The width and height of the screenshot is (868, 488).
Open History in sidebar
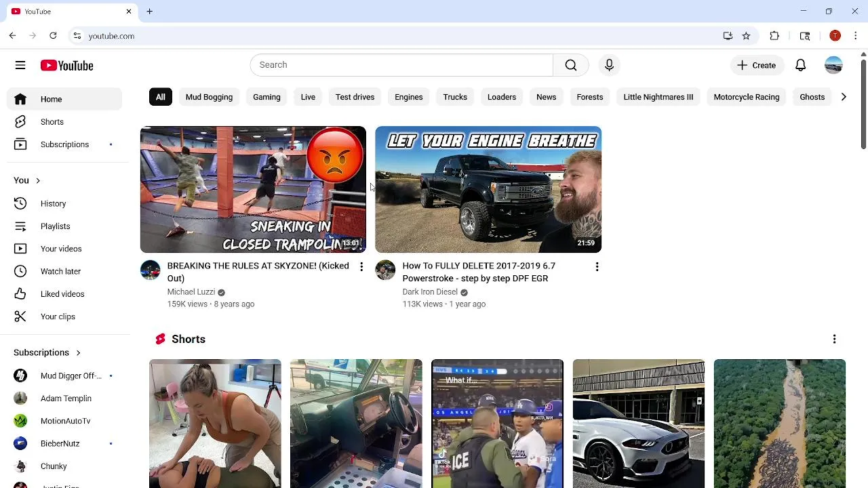tap(64, 203)
